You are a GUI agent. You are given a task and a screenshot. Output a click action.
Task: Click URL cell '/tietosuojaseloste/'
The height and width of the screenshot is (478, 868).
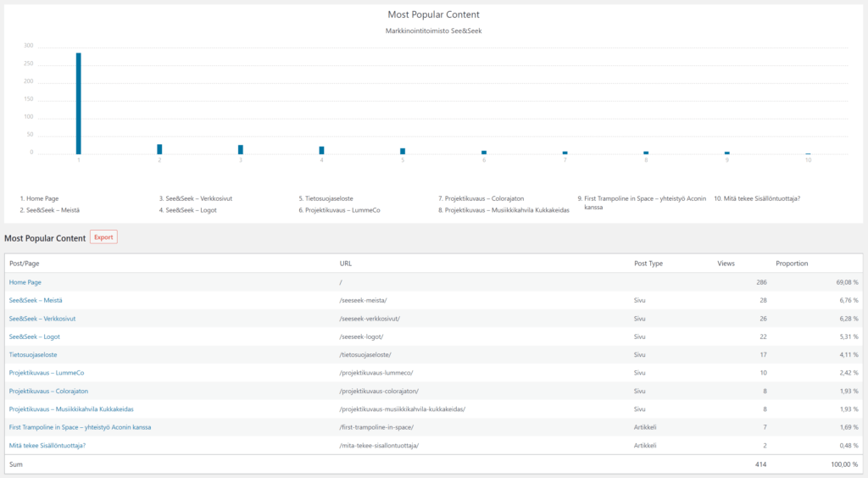pyautogui.click(x=365, y=354)
